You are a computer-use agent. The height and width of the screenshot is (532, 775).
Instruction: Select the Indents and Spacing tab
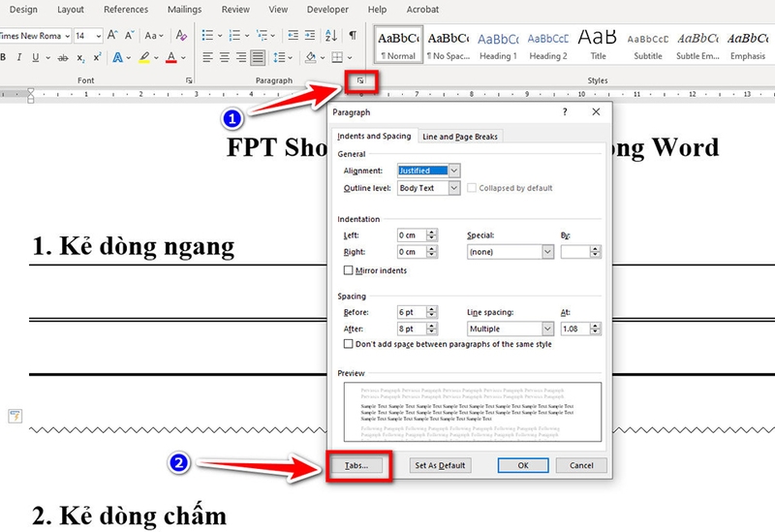(374, 136)
